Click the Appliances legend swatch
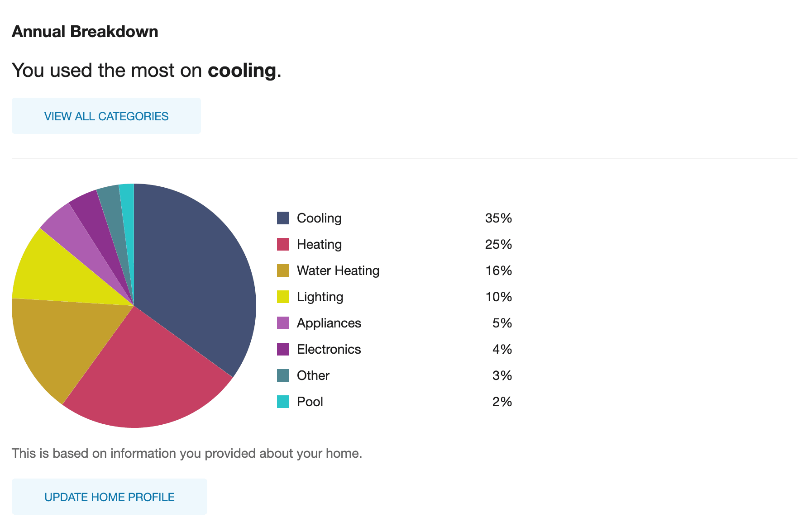Image resolution: width=812 pixels, height=531 pixels. (283, 322)
